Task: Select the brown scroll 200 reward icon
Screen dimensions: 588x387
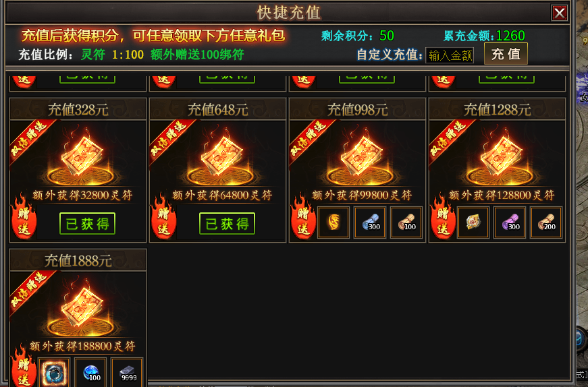Action: coord(546,222)
